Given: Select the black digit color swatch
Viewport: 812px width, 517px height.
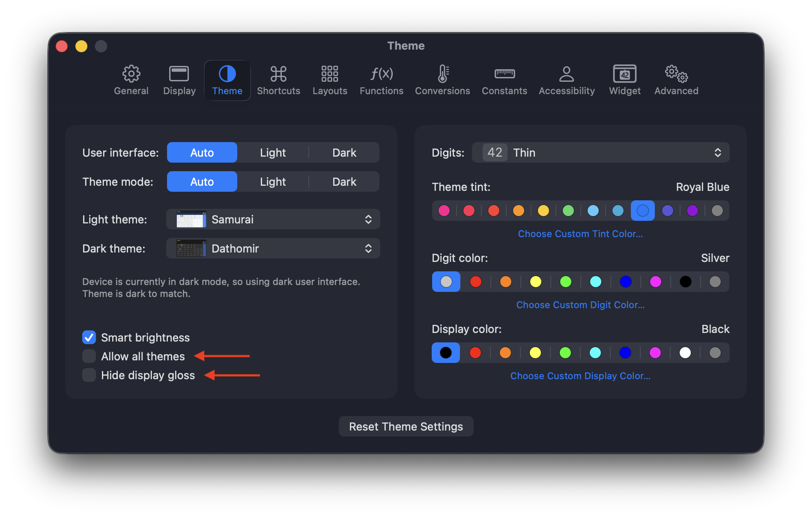Looking at the screenshot, I should point(686,282).
